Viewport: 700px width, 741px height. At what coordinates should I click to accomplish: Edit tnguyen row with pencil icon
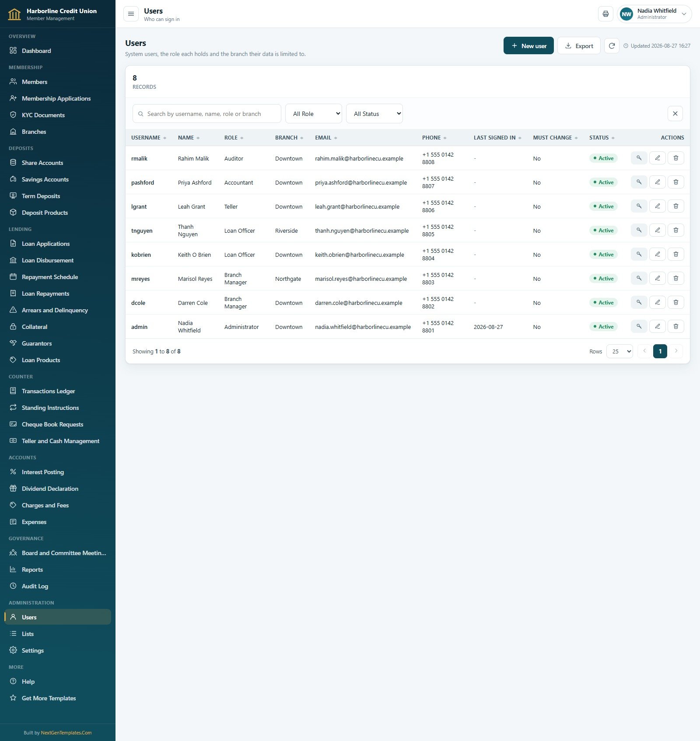tap(657, 230)
